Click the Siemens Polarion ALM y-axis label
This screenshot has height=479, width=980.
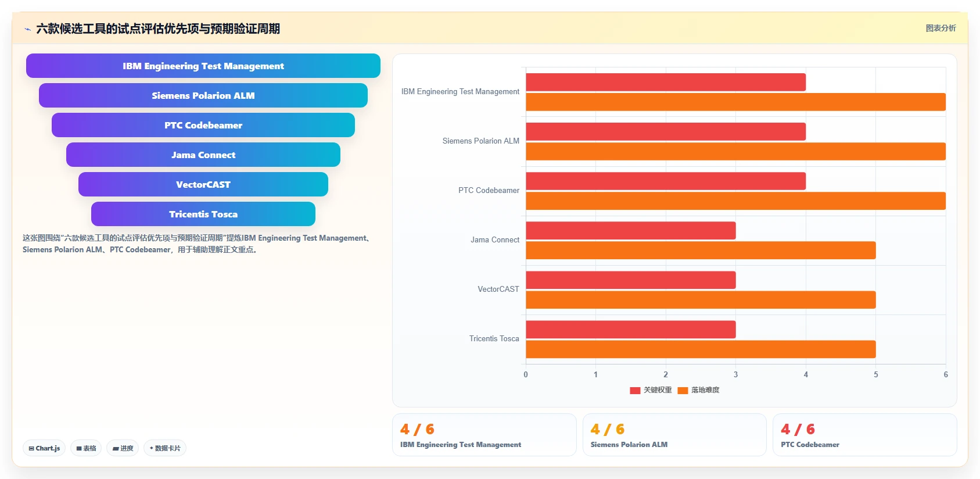coord(481,141)
